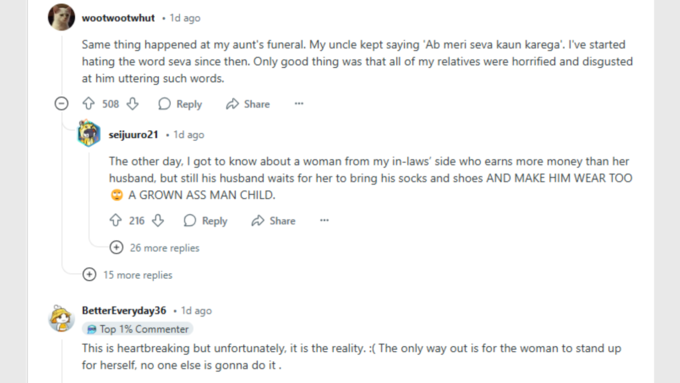Viewport: 680px width, 383px height.
Task: Open more options on wootwootwhut's comment
Action: 299,104
